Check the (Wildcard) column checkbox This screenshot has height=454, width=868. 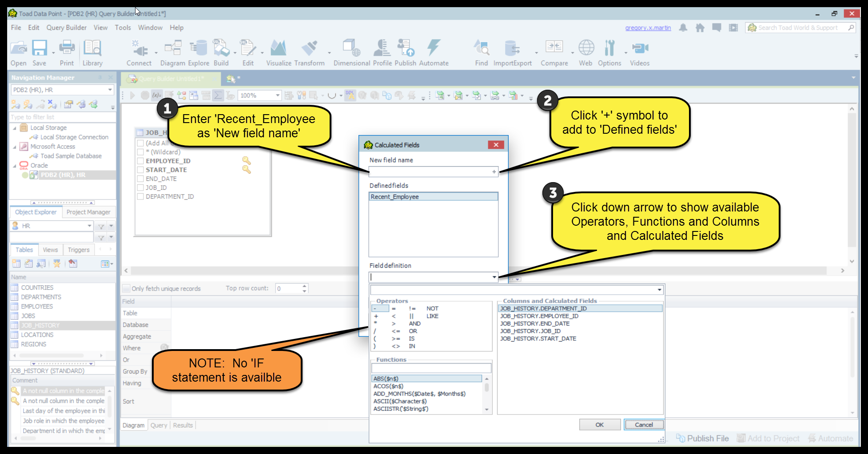coord(140,152)
